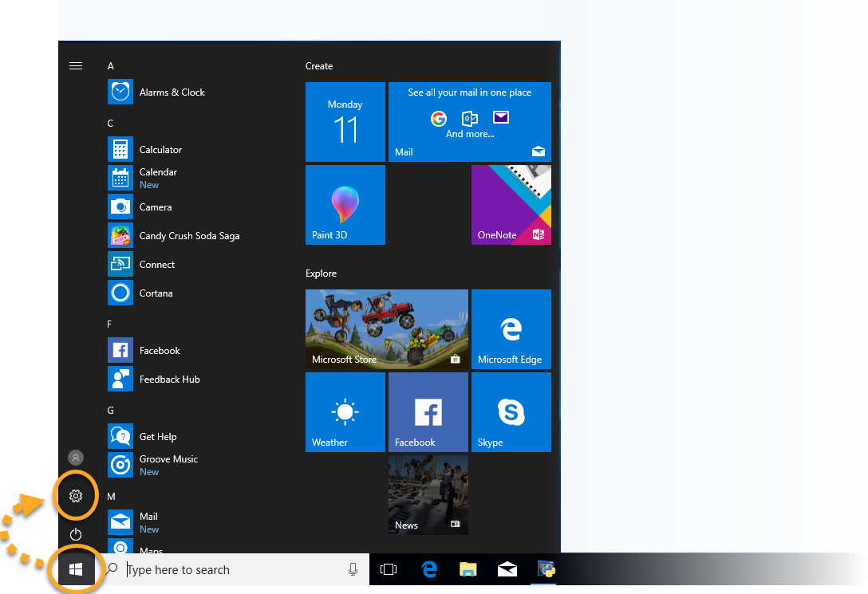The image size is (868, 594).
Task: Expand the hamburger menu in Start
Action: [x=76, y=66]
